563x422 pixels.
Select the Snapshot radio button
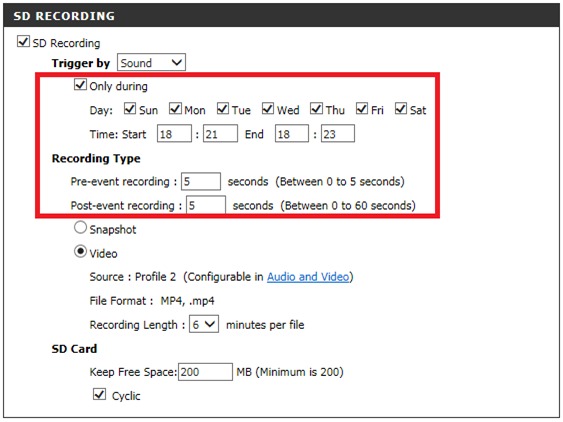pos(80,228)
